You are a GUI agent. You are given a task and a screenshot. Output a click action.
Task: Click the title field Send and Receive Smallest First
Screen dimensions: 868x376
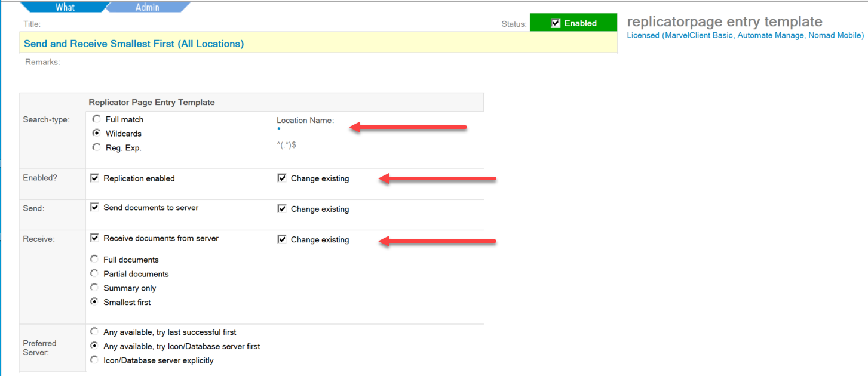134,44
